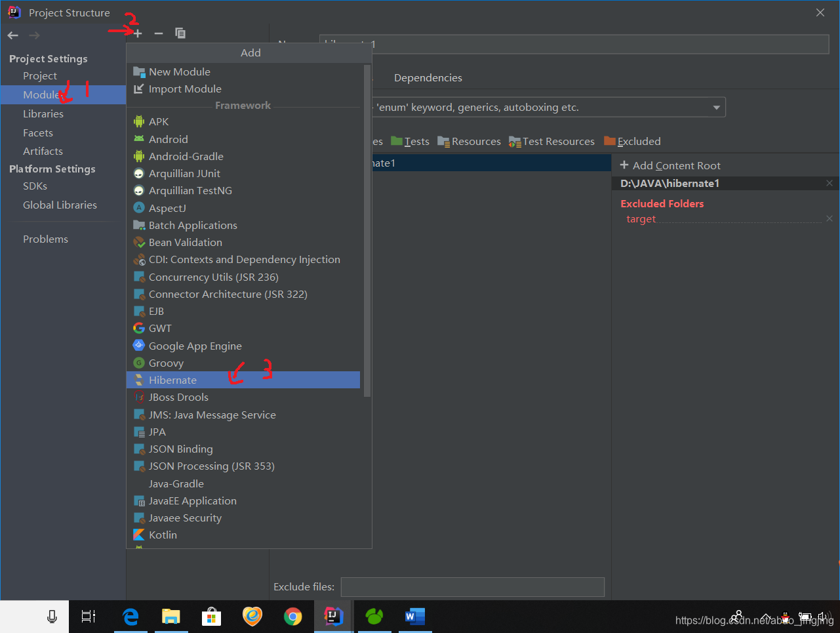Click the remove module minus icon
This screenshot has width=840, height=633.
click(x=159, y=33)
